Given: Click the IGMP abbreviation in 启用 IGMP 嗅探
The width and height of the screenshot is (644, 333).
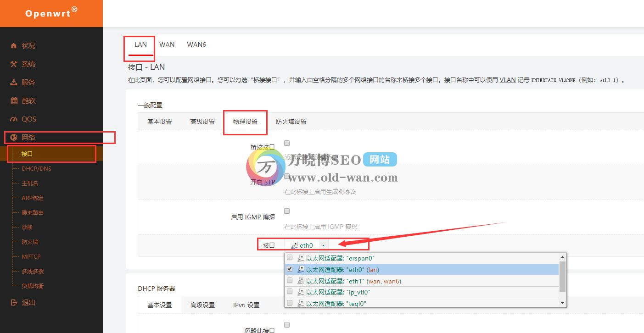Looking at the screenshot, I should [253, 217].
